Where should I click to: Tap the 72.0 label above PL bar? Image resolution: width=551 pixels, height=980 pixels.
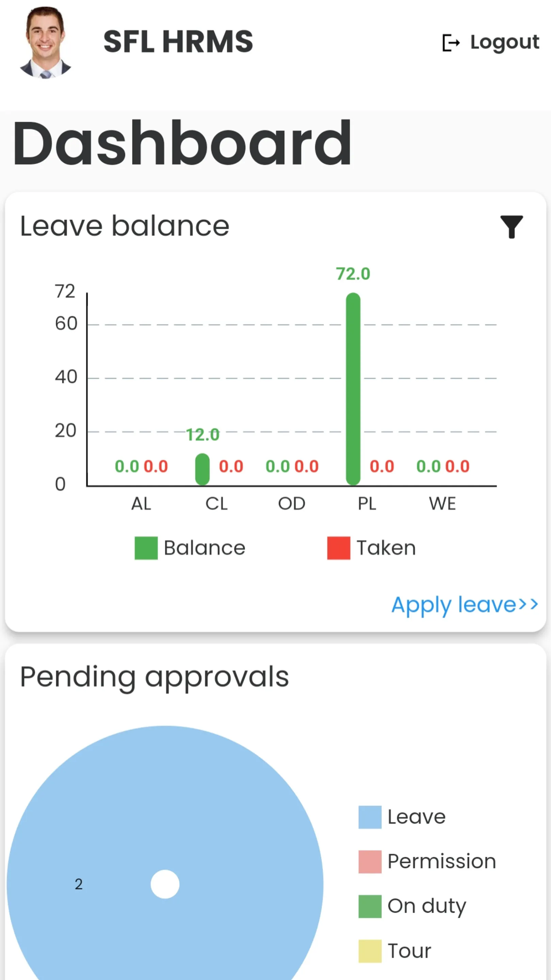coord(353,274)
